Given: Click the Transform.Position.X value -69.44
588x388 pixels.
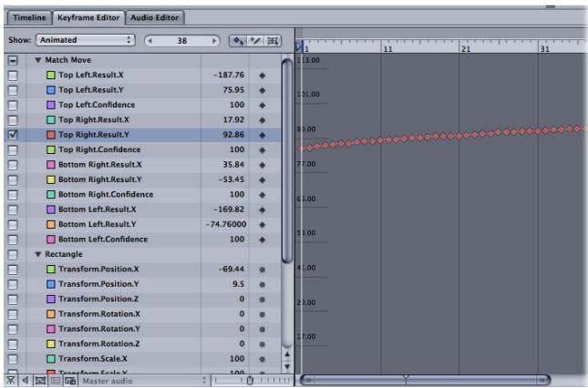Looking at the screenshot, I should click(232, 269).
